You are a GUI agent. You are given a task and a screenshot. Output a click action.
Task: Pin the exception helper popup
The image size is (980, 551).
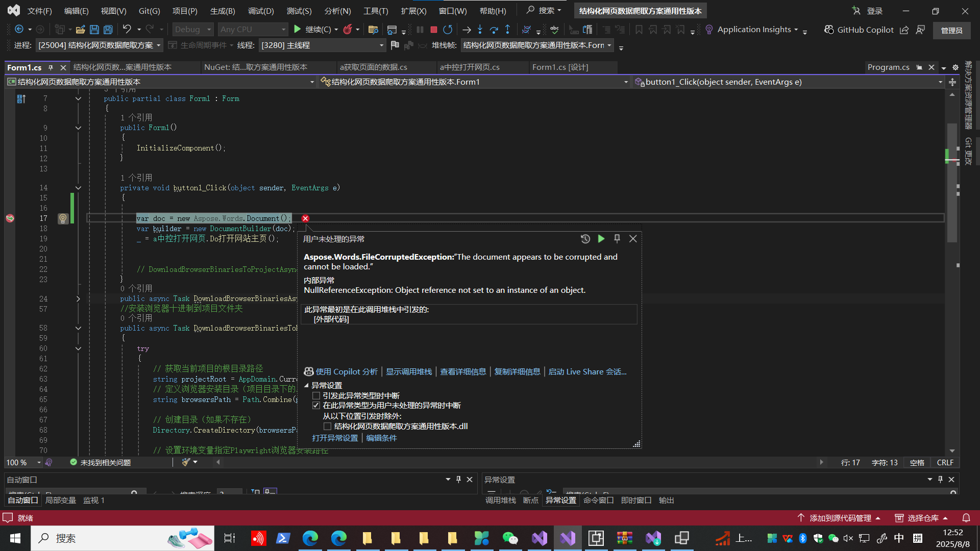click(617, 239)
